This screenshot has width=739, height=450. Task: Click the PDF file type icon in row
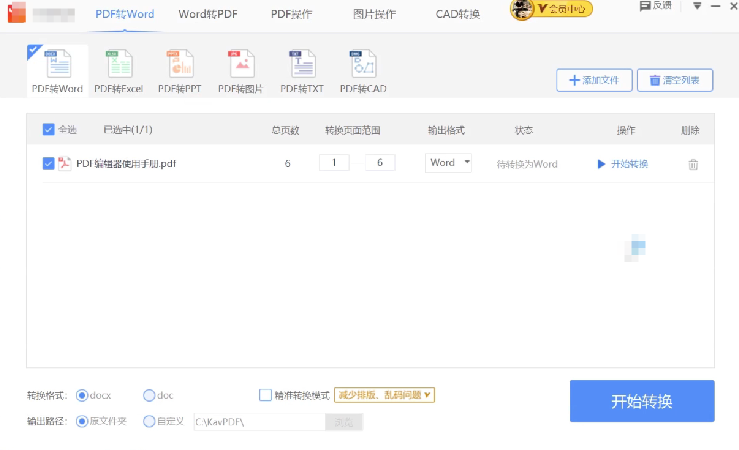[64, 164]
